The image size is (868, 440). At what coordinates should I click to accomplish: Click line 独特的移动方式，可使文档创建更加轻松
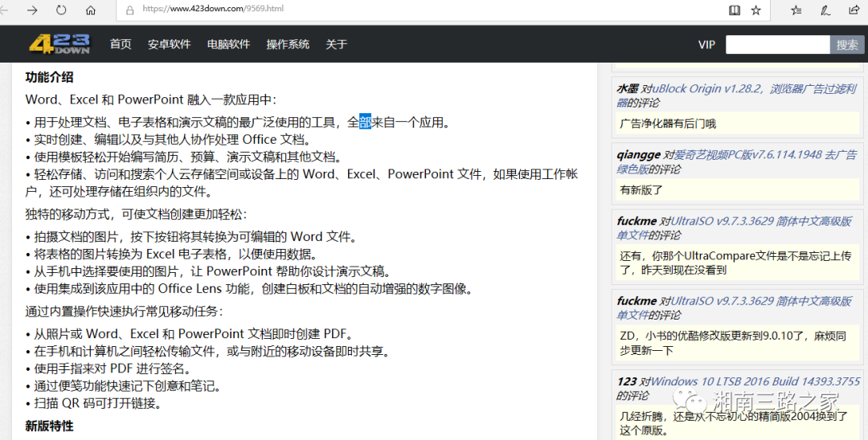pyautogui.click(x=136, y=214)
